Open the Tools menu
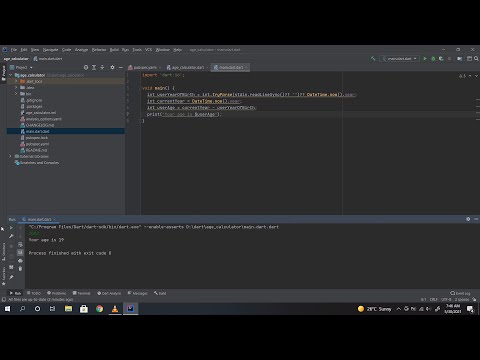The width and height of the screenshot is (480, 360). tap(137, 50)
